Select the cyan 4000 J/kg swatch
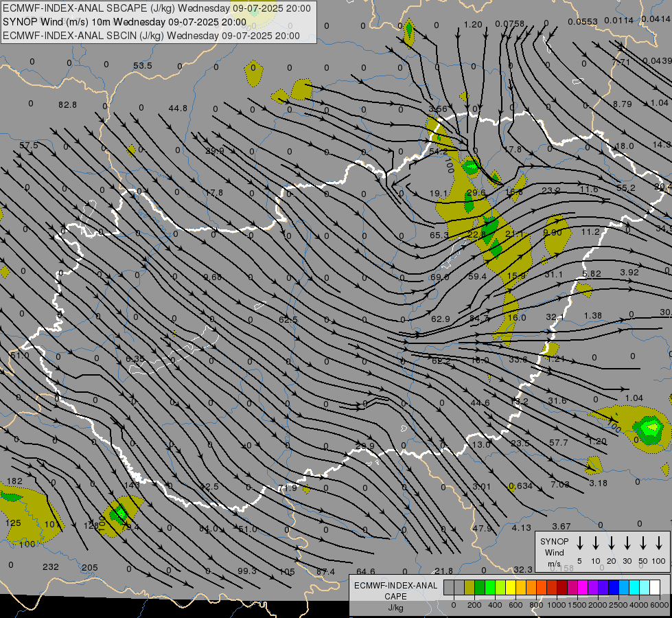This screenshot has height=618, width=672. (634, 588)
